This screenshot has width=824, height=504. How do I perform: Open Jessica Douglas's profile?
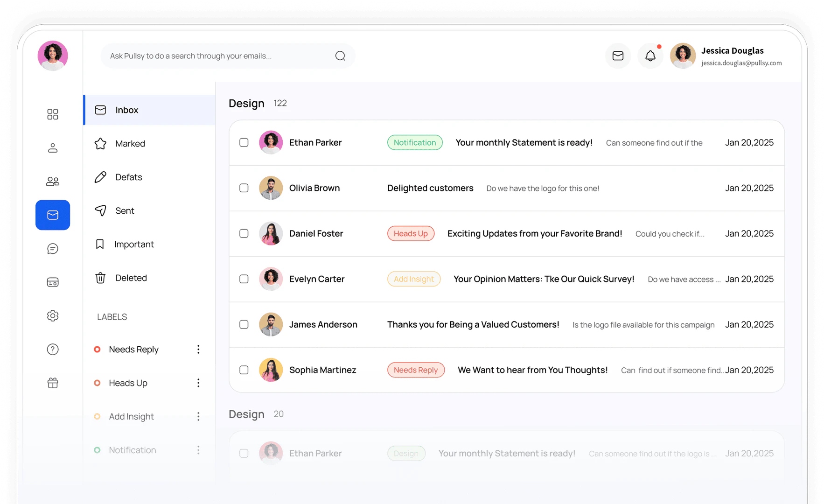click(683, 56)
